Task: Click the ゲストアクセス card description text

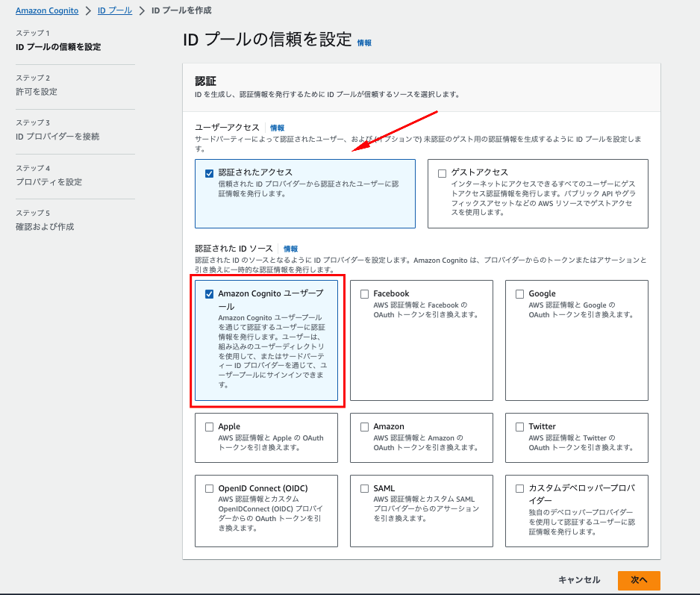Action: (x=543, y=199)
